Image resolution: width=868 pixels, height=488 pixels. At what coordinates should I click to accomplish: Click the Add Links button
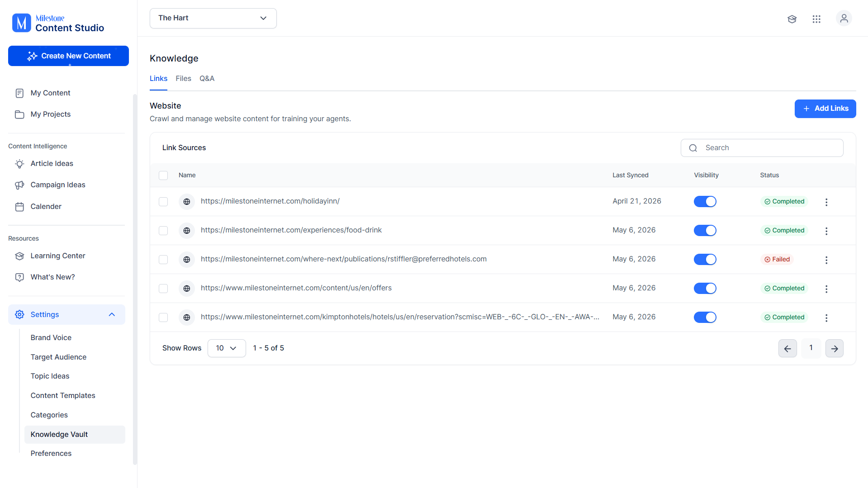tap(825, 109)
